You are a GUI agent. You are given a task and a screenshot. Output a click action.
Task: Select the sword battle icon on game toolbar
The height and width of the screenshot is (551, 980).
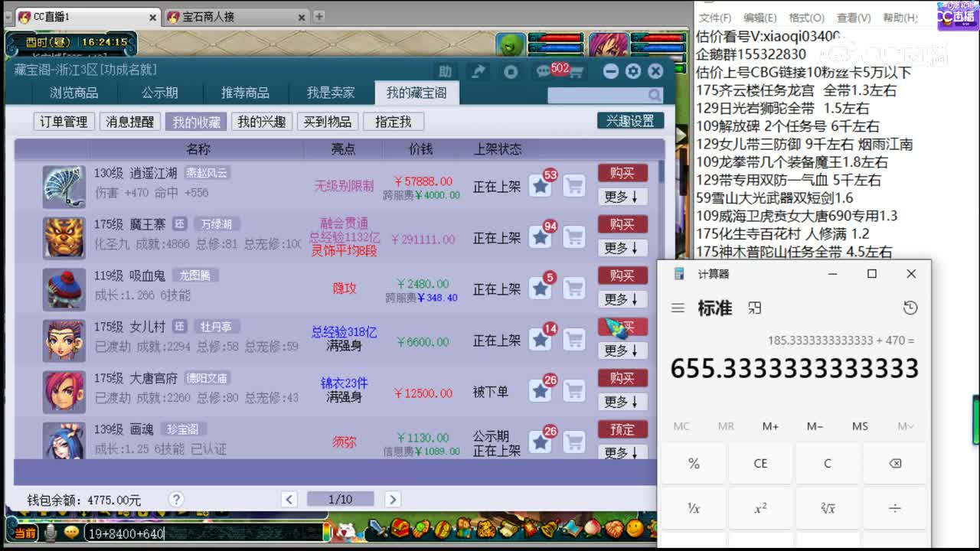click(377, 530)
